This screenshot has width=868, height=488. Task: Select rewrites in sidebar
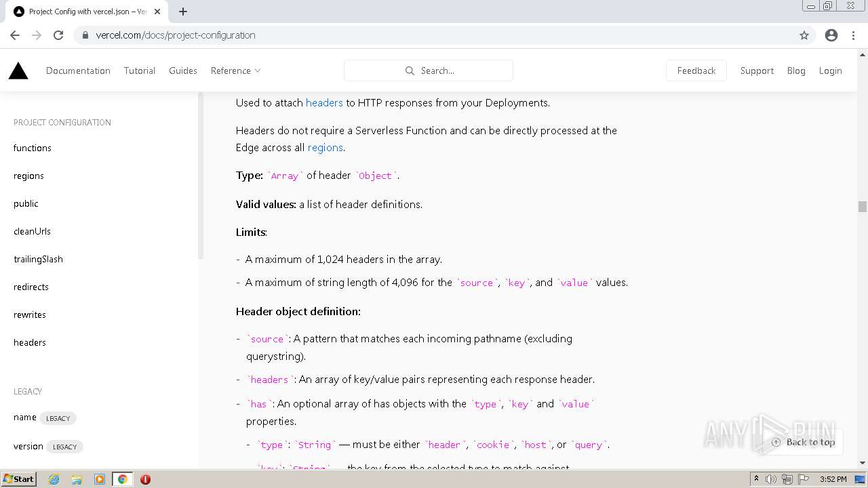click(x=30, y=314)
